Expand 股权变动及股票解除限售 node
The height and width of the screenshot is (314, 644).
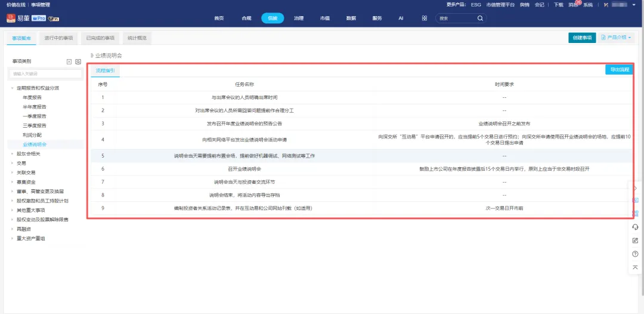pyautogui.click(x=13, y=220)
